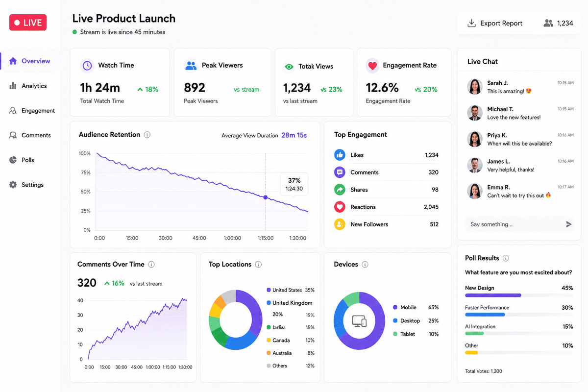Click Priya K.'s message about availability
This screenshot has height=392, width=588.
(519, 144)
